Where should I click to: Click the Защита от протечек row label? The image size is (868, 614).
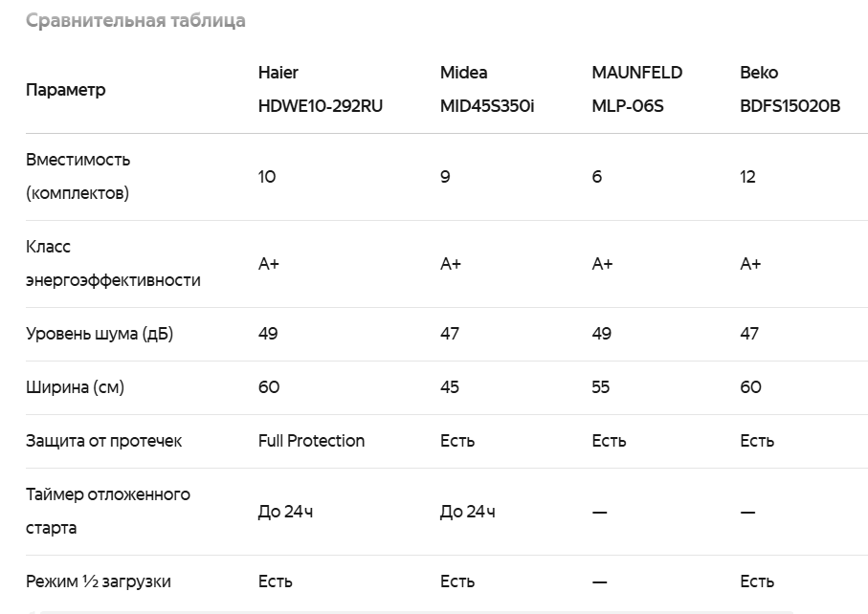tap(103, 441)
